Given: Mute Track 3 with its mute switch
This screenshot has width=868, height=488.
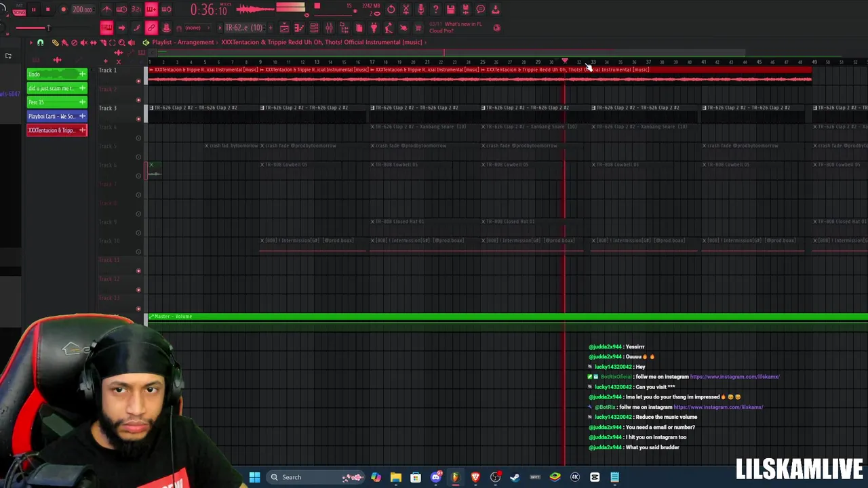Looking at the screenshot, I should [x=138, y=119].
